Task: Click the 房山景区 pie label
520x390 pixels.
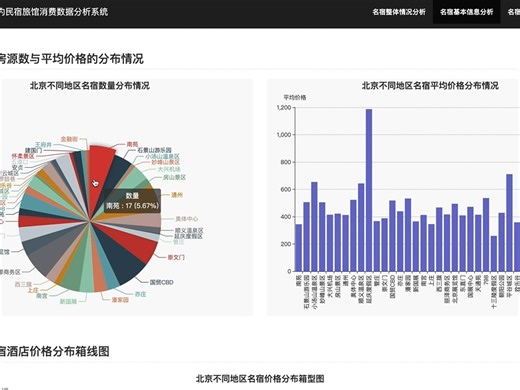Action: [x=174, y=177]
